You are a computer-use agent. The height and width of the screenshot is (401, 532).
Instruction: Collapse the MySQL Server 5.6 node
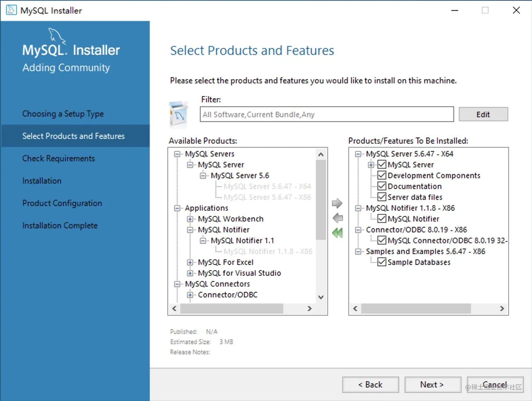[x=203, y=176]
